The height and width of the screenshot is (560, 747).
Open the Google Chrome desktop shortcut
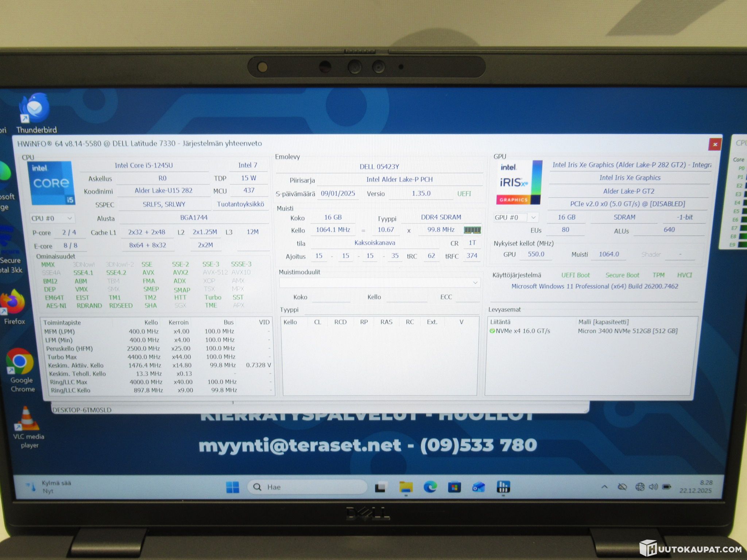[x=21, y=370]
